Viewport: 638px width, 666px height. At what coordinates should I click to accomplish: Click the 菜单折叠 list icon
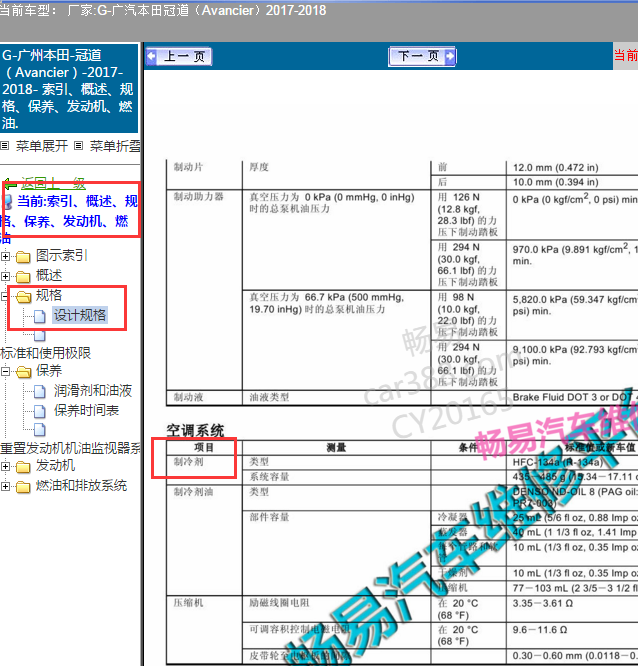[x=79, y=146]
